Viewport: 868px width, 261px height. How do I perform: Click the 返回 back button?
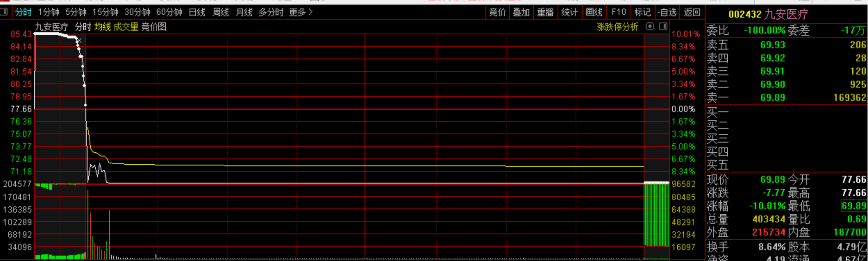pos(692,12)
